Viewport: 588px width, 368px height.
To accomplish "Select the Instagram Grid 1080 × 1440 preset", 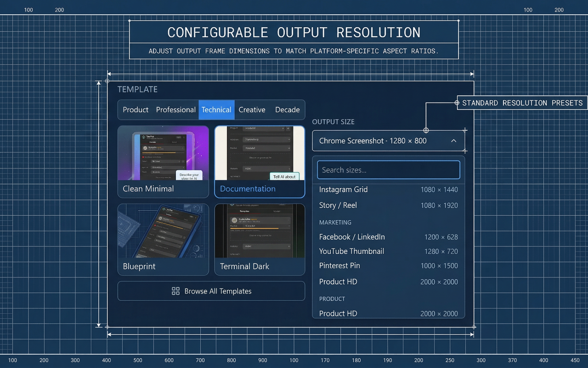I will coord(388,190).
